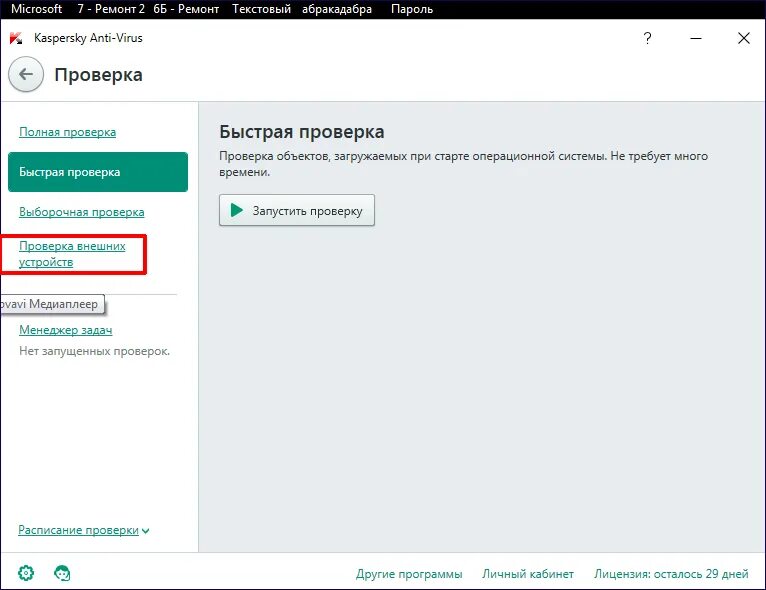Image resolution: width=766 pixels, height=590 pixels.
Task: Open settings via the gear icon
Action: point(26,572)
